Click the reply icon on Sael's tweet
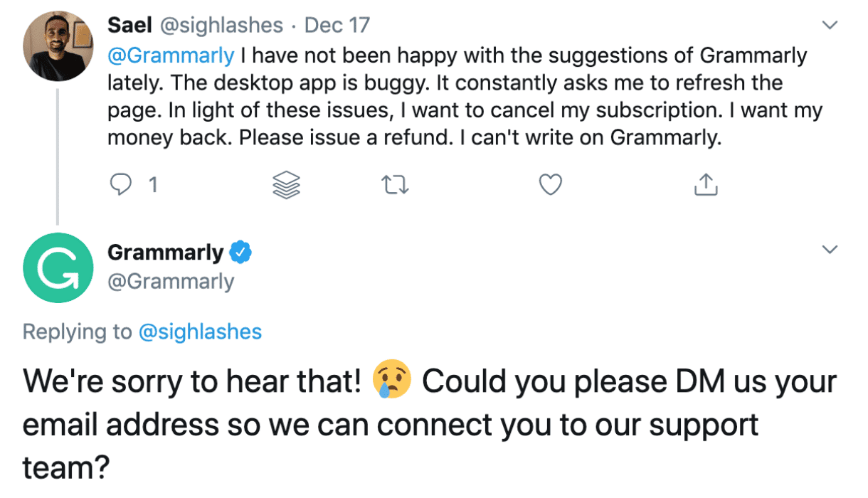This screenshot has height=498, width=868. 121,184
